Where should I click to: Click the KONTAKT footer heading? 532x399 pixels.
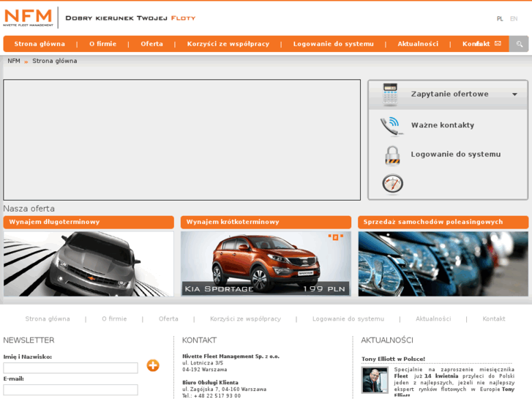[199, 340]
